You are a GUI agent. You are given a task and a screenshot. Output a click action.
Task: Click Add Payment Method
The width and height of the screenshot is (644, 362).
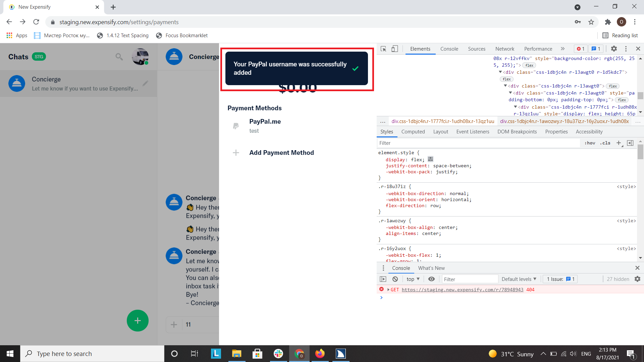coord(298,153)
